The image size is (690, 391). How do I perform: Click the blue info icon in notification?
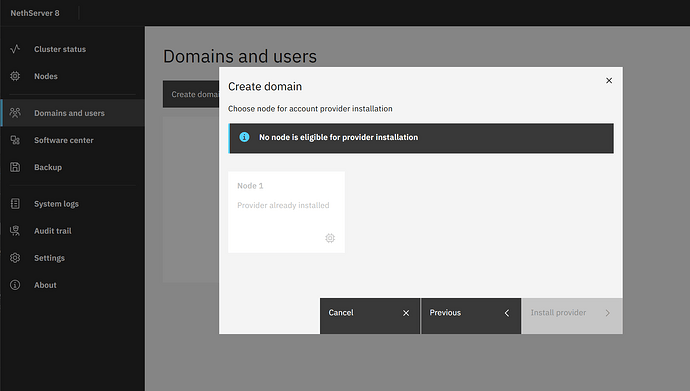[244, 137]
